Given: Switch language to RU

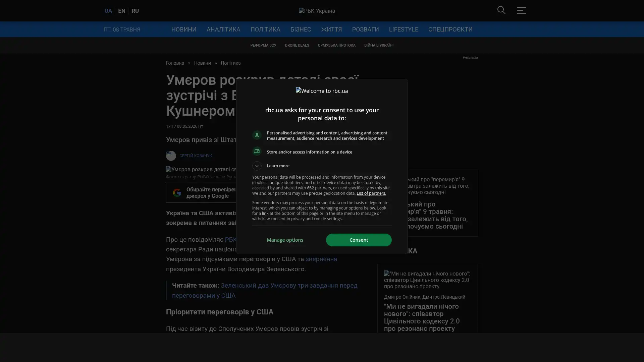Looking at the screenshot, I should [135, 11].
